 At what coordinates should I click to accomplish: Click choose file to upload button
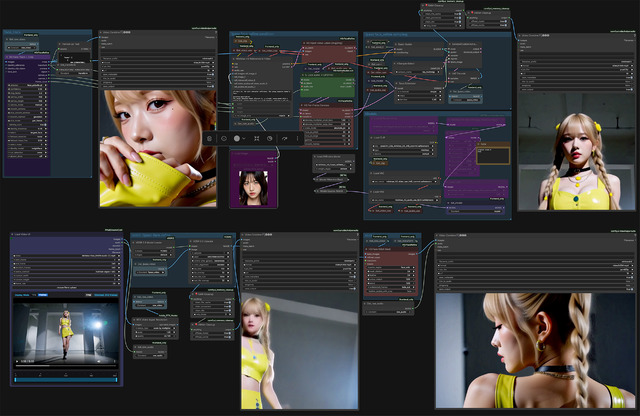pyautogui.click(x=67, y=287)
